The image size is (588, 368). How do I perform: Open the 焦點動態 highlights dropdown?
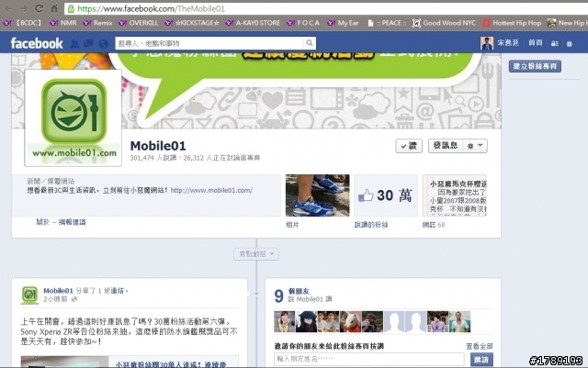pyautogui.click(x=256, y=254)
